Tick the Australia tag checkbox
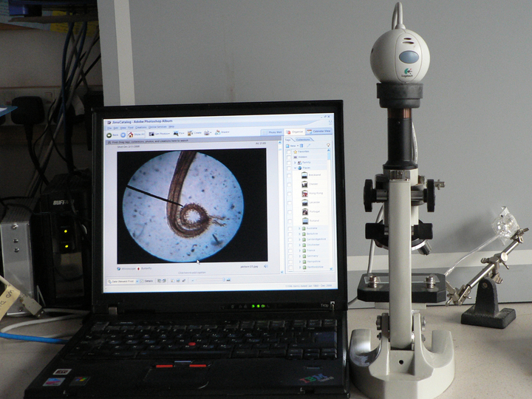This screenshot has height=399, width=532. pos(290,229)
